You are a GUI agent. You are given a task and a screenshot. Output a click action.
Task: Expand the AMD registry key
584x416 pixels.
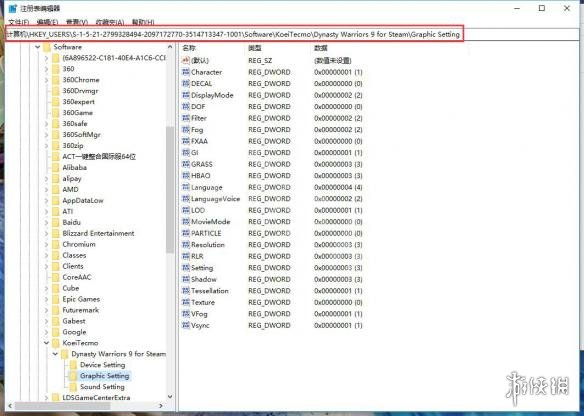[46, 190]
